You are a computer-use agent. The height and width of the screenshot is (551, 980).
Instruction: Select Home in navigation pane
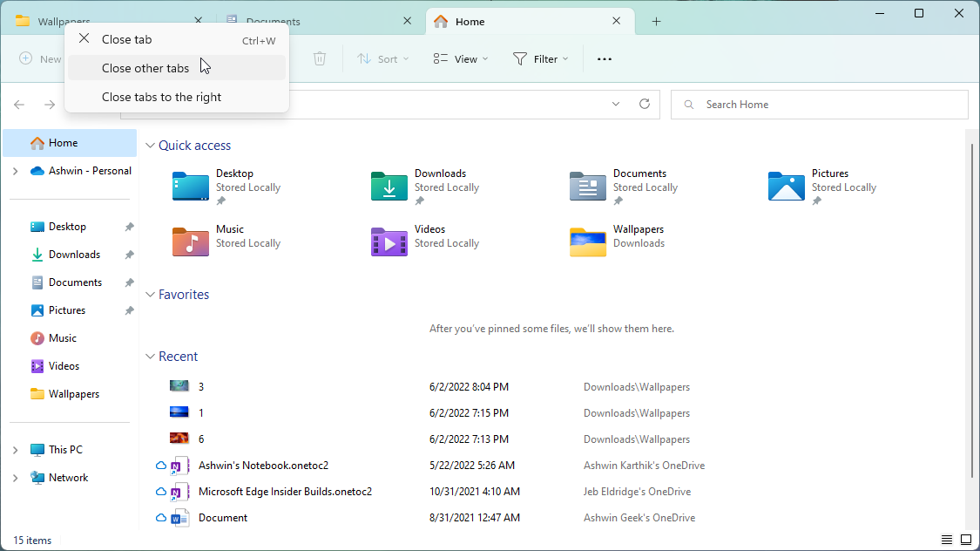pos(70,143)
